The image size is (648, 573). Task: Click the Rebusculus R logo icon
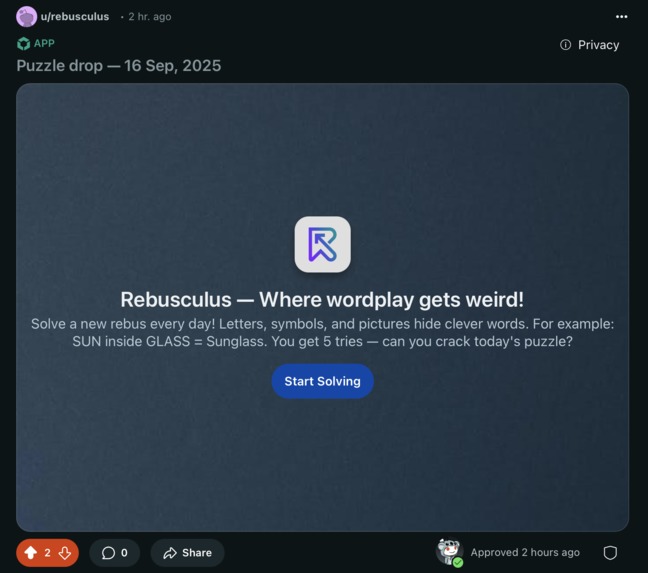click(x=322, y=244)
